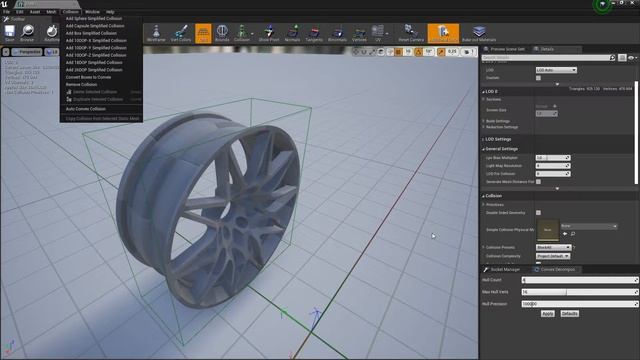Select the rotate gizmo viewport icon
Screen dimensions: 640x360
pyautogui.click(x=364, y=52)
